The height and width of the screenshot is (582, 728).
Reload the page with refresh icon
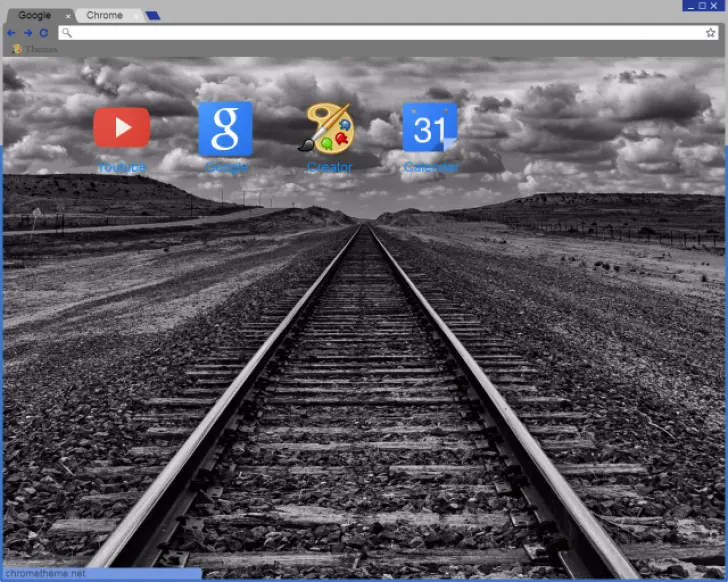[44, 33]
